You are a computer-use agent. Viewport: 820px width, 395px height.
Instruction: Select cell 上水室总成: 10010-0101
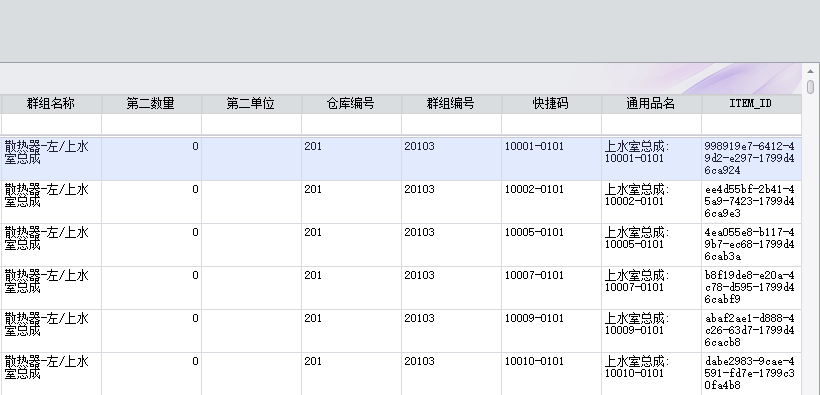point(651,374)
